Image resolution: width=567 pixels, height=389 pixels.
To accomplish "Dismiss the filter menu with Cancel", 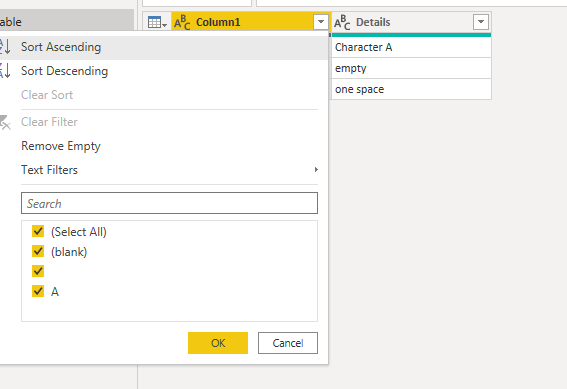I will tap(288, 343).
